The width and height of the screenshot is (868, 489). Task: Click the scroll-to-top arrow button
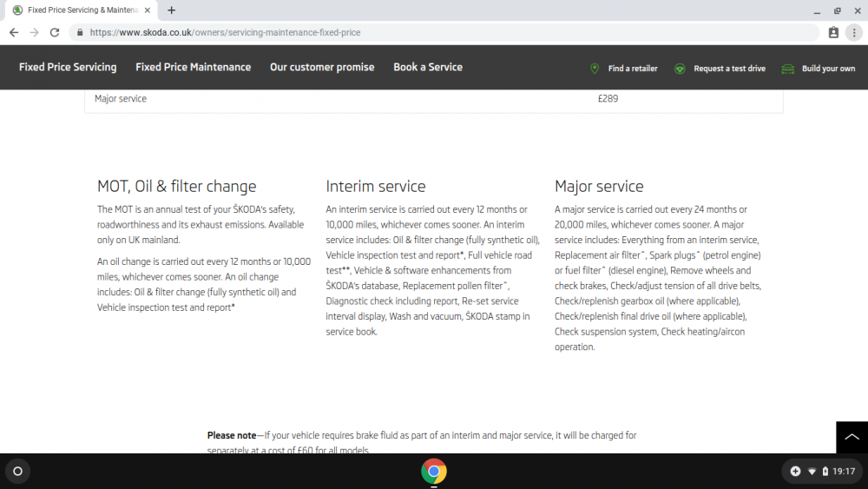[x=852, y=437]
